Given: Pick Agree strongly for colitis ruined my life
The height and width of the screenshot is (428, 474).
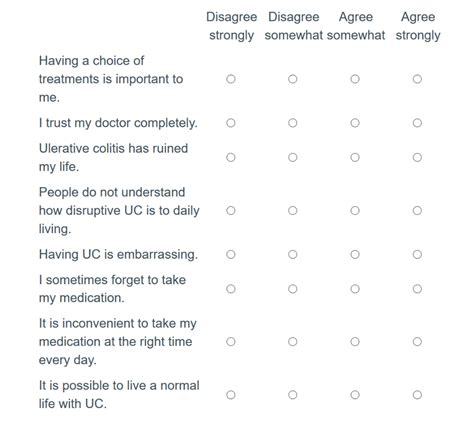Looking at the screenshot, I should [x=417, y=157].
